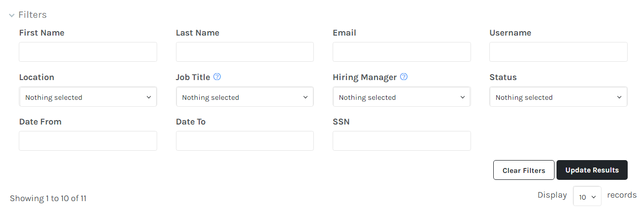This screenshot has width=644, height=210.
Task: Open the Display records count dropdown
Action: (587, 196)
